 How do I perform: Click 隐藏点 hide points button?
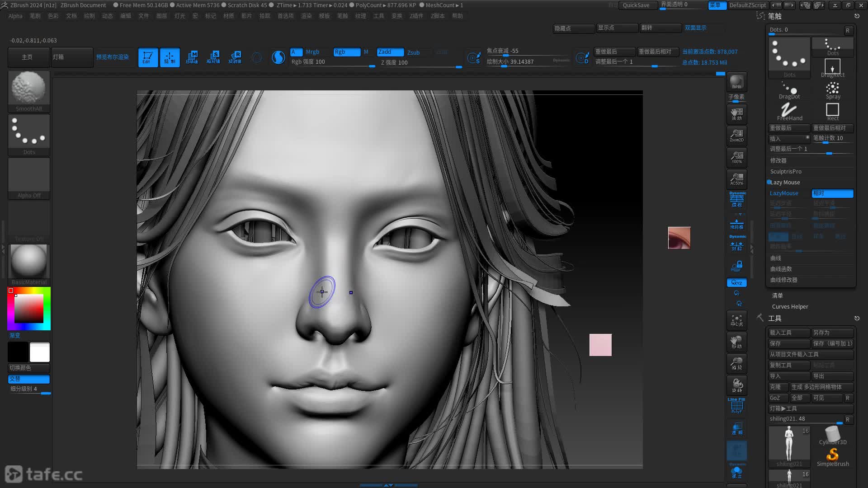574,28
